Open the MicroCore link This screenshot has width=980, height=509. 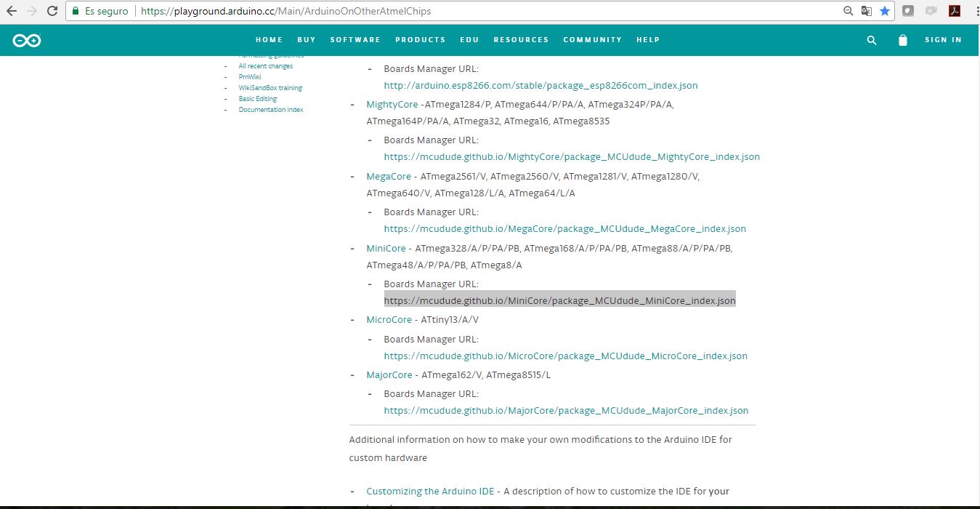coord(389,320)
